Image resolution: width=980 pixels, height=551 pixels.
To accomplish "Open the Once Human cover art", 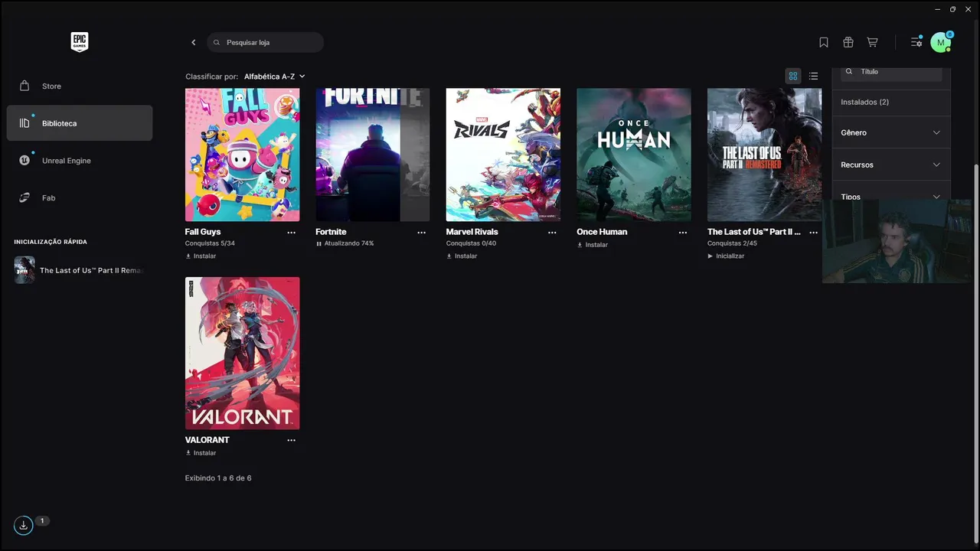I will click(634, 155).
